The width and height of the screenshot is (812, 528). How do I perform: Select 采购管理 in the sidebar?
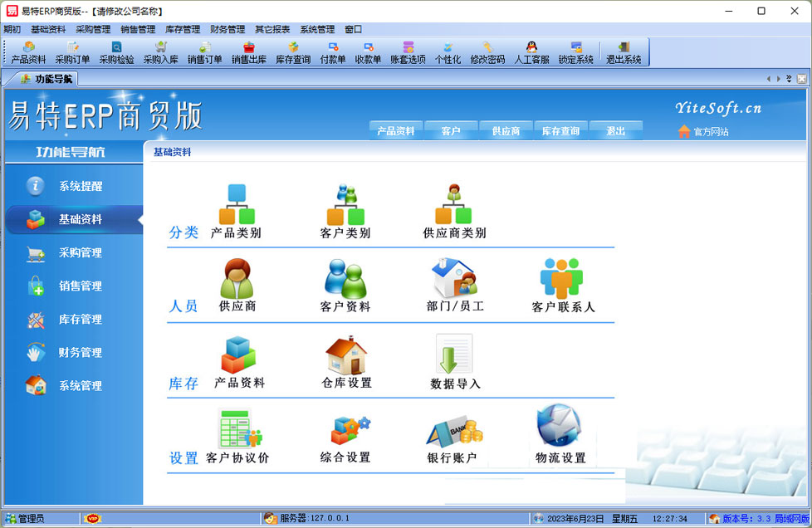click(x=80, y=253)
